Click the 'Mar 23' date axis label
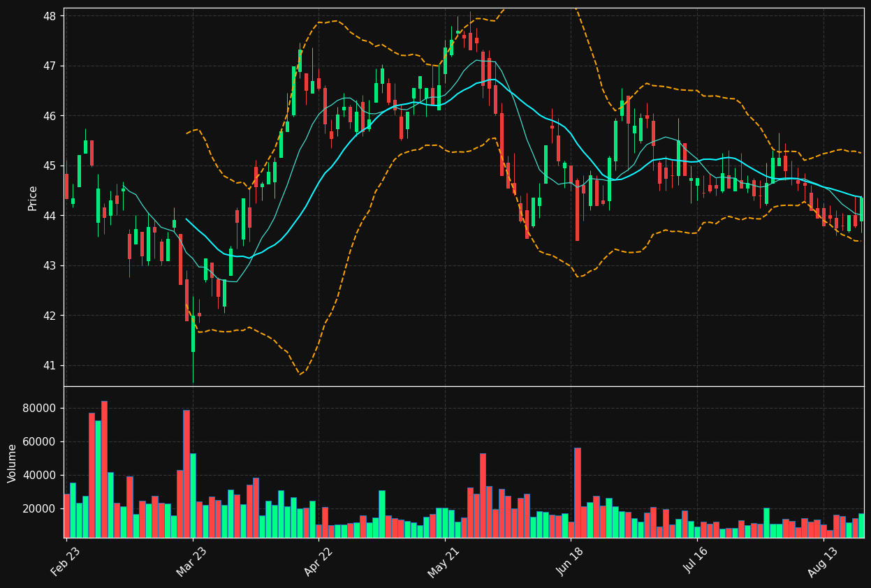871x588 pixels. 191,561
